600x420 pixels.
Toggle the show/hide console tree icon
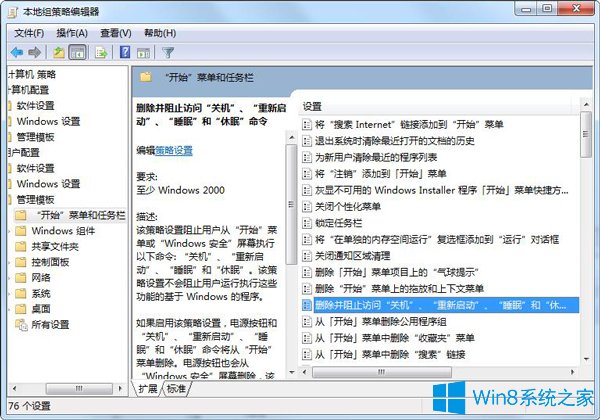click(78, 52)
